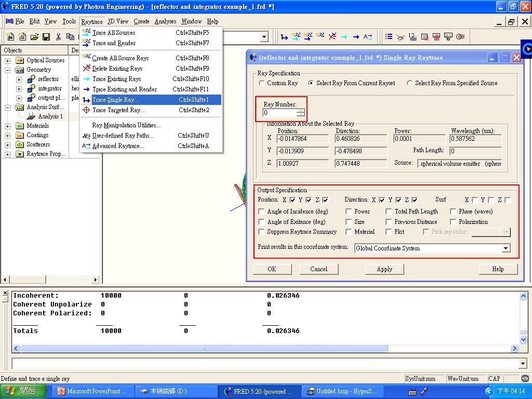Viewport: 532px width, 399px height.
Task: Enable the Angle of Exitance (deg) checkbox
Action: tap(261, 222)
